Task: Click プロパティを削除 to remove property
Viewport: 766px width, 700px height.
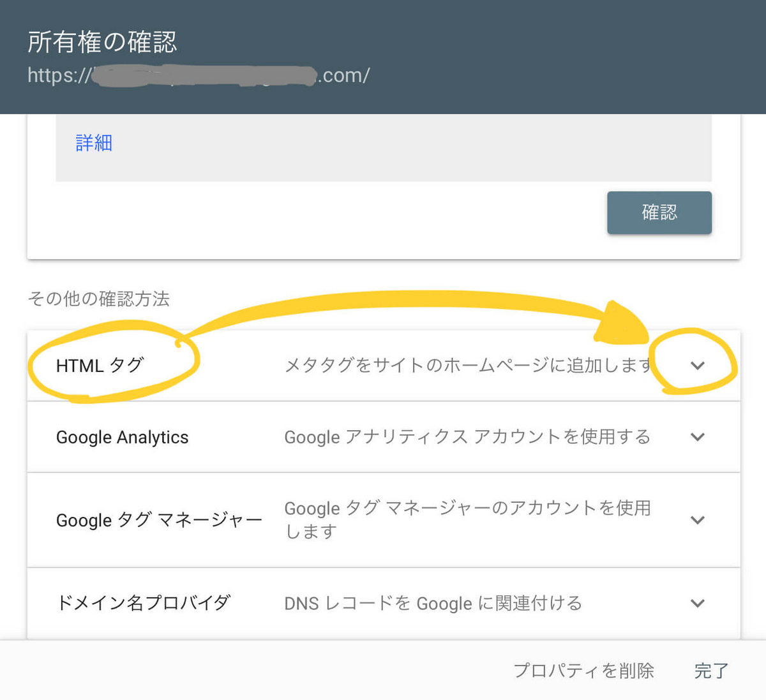Action: coord(583,671)
